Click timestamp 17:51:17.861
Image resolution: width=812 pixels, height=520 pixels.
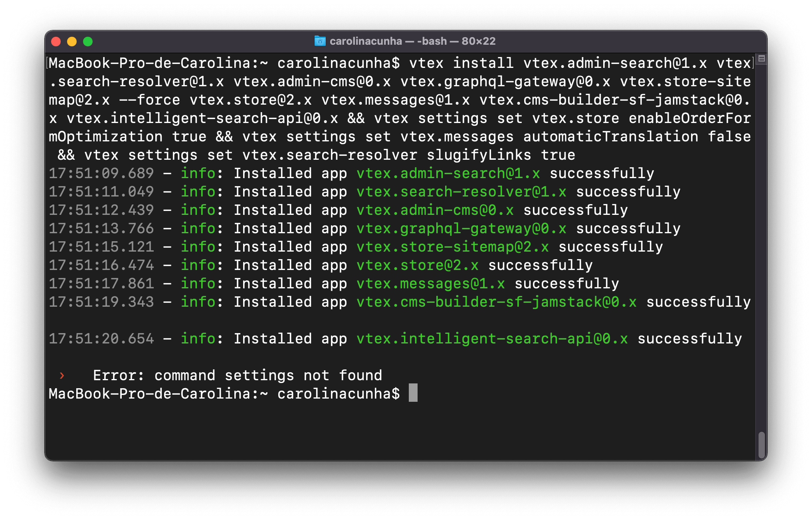point(101,284)
